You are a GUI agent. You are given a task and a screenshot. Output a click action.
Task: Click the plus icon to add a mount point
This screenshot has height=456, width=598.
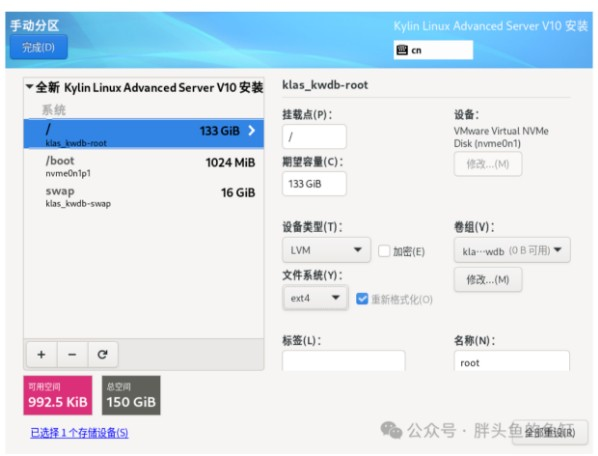click(x=42, y=355)
